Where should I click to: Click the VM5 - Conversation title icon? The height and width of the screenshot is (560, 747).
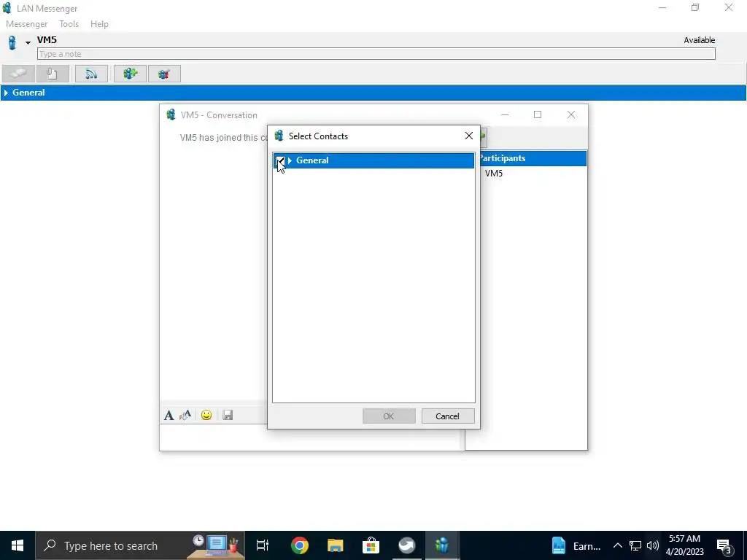click(x=171, y=114)
